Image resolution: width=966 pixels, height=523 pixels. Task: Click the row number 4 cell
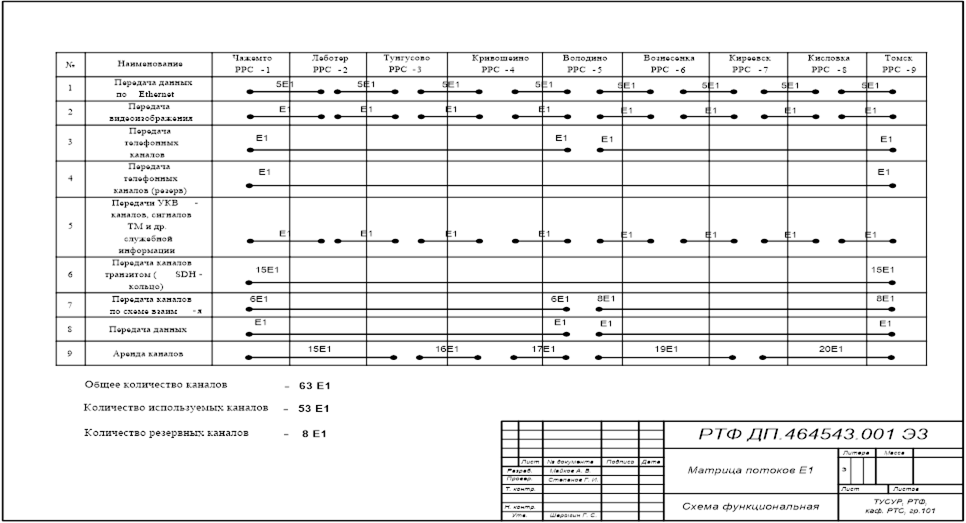click(70, 178)
